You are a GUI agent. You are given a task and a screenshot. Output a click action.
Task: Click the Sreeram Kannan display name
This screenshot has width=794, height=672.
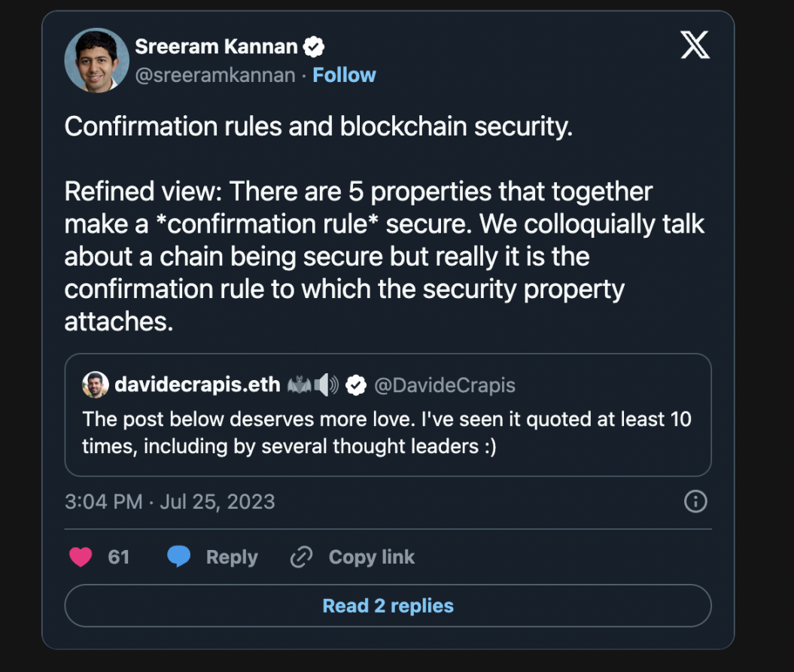point(216,47)
